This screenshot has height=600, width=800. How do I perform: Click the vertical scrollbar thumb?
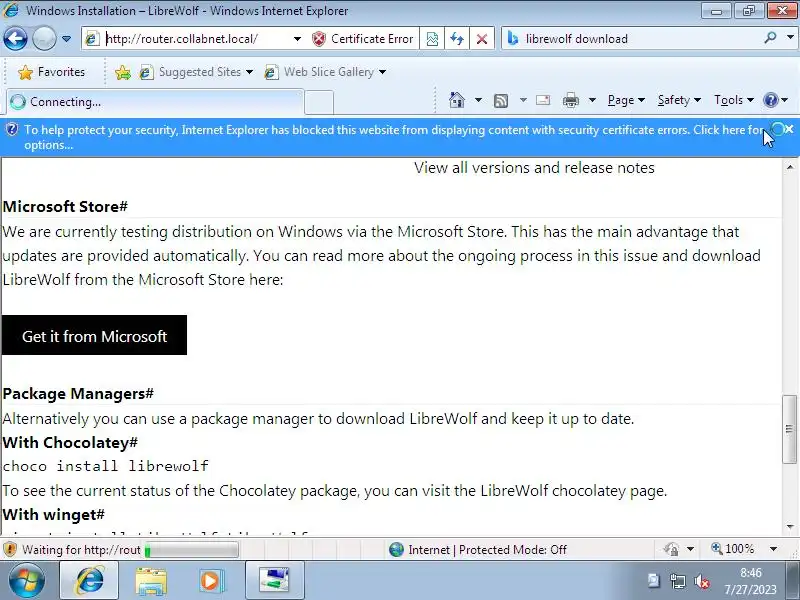pos(789,429)
